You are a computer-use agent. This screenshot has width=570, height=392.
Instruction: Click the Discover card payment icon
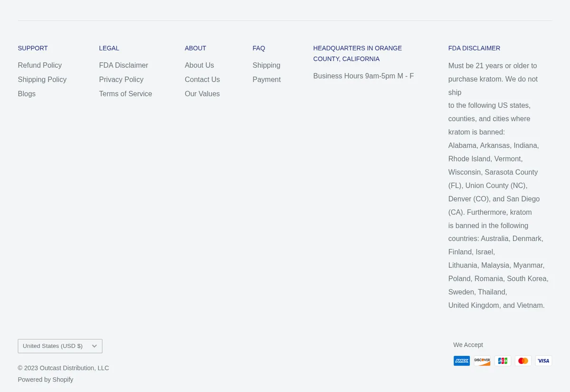[x=482, y=361]
